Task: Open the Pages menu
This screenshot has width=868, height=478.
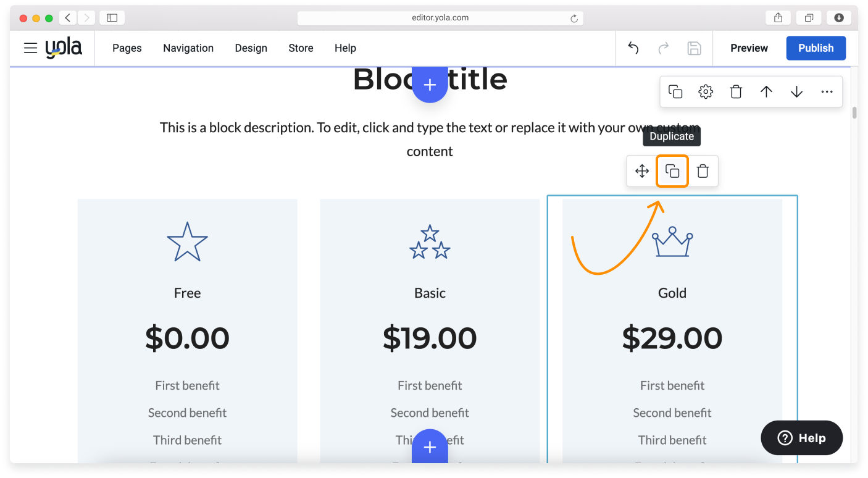Action: [x=127, y=48]
